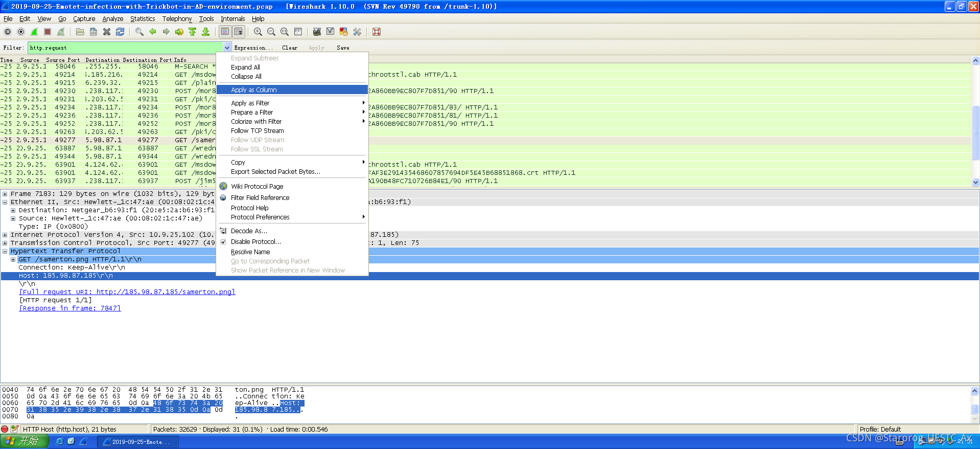Expand the Destination Netgear tree node
The width and height of the screenshot is (980, 449).
click(13, 210)
